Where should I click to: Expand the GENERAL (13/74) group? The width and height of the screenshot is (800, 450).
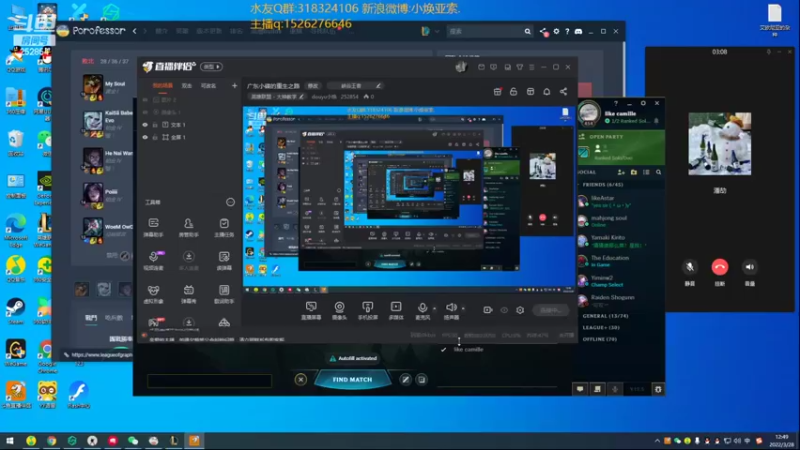[605, 316]
